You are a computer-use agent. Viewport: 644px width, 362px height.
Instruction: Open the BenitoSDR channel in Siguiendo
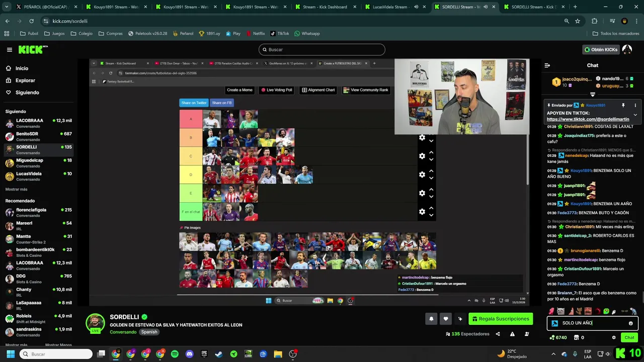(39, 137)
